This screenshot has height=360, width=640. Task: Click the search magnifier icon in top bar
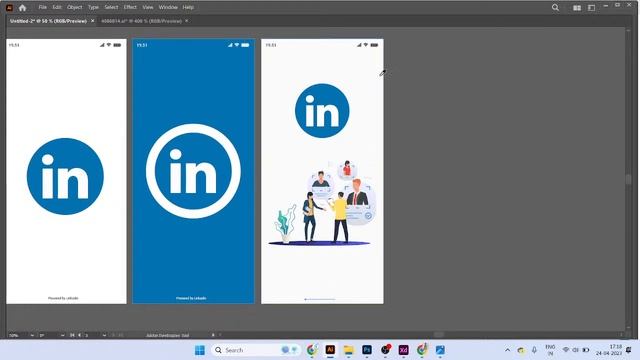point(556,7)
